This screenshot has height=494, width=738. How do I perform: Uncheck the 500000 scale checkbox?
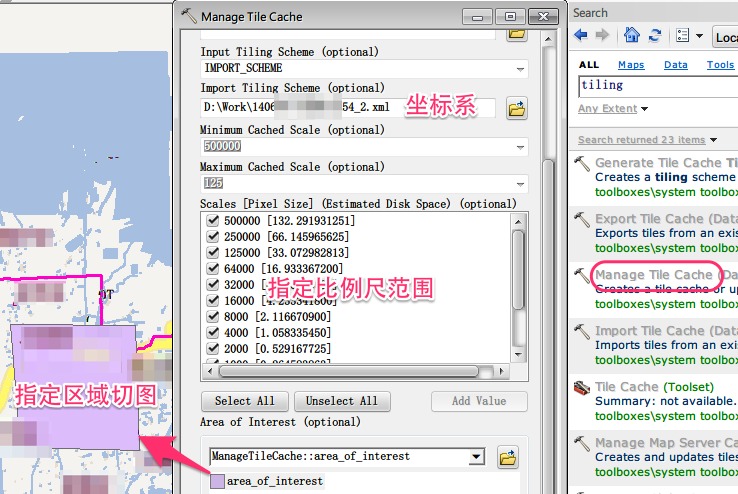[211, 221]
